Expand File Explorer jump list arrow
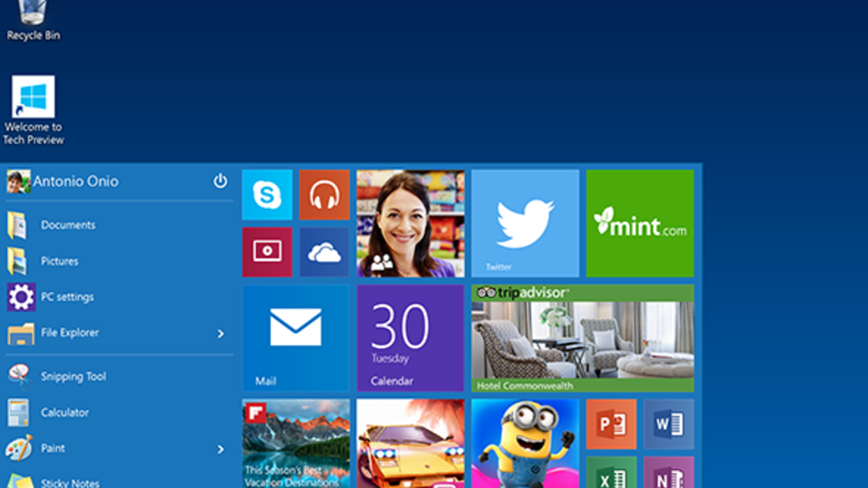 click(x=221, y=333)
